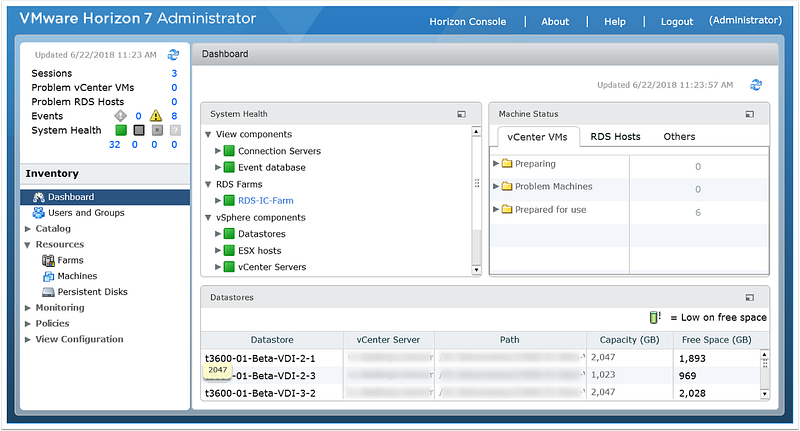
Task: Click the green System Health status square
Action: coord(121,130)
